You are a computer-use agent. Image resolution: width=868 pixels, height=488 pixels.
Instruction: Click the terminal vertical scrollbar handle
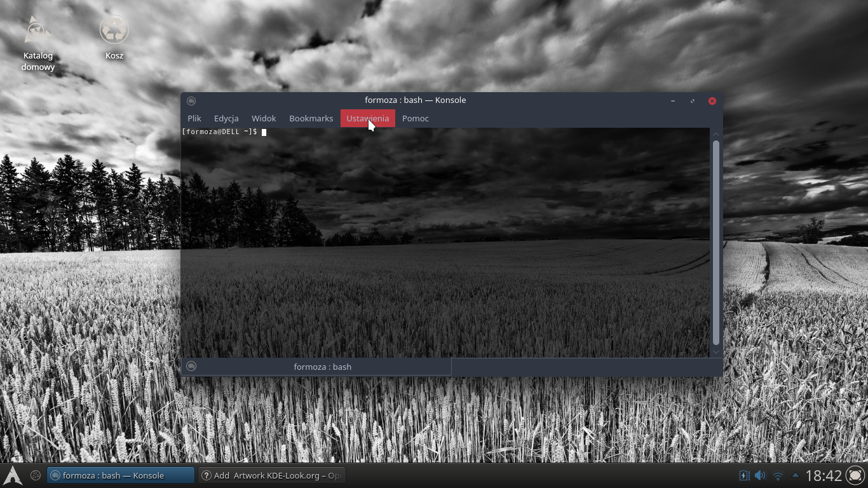716,242
